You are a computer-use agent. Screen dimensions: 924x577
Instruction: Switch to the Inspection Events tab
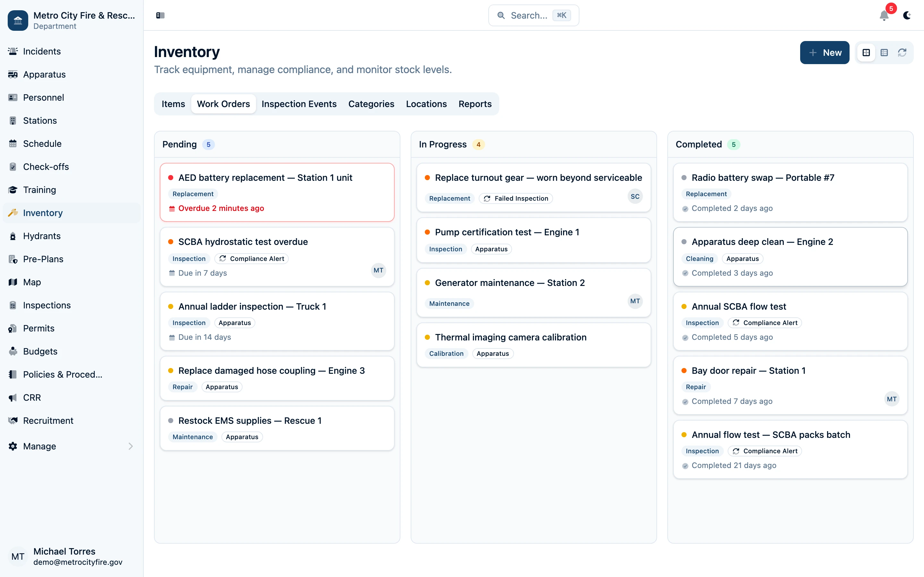click(299, 104)
